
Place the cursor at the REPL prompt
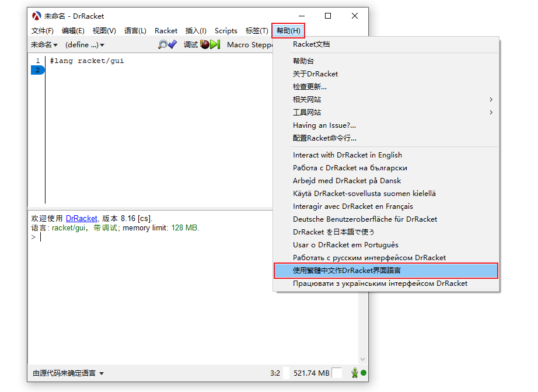pyautogui.click(x=40, y=237)
